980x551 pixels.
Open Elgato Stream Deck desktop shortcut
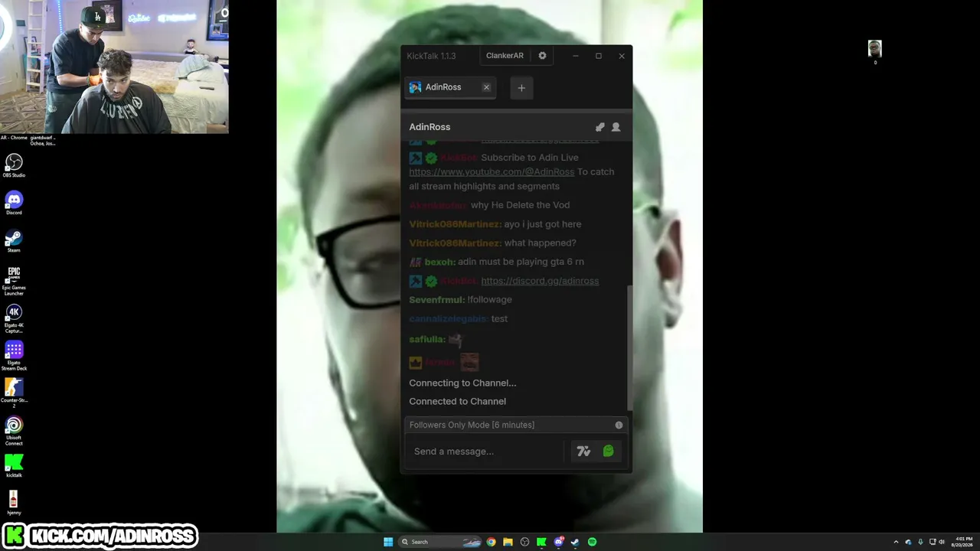14,356
